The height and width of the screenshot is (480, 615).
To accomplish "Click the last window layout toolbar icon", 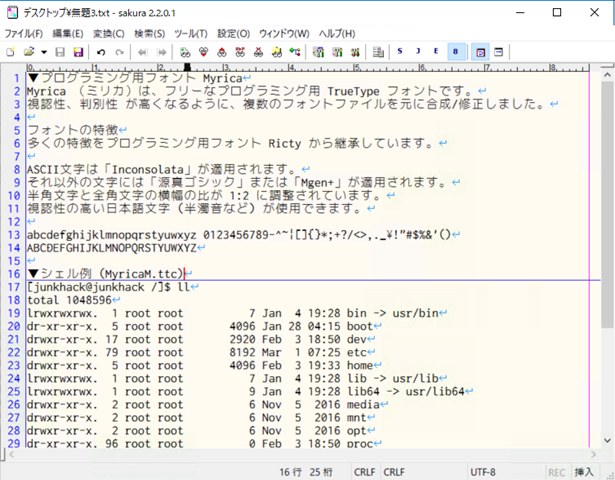I will click(499, 52).
